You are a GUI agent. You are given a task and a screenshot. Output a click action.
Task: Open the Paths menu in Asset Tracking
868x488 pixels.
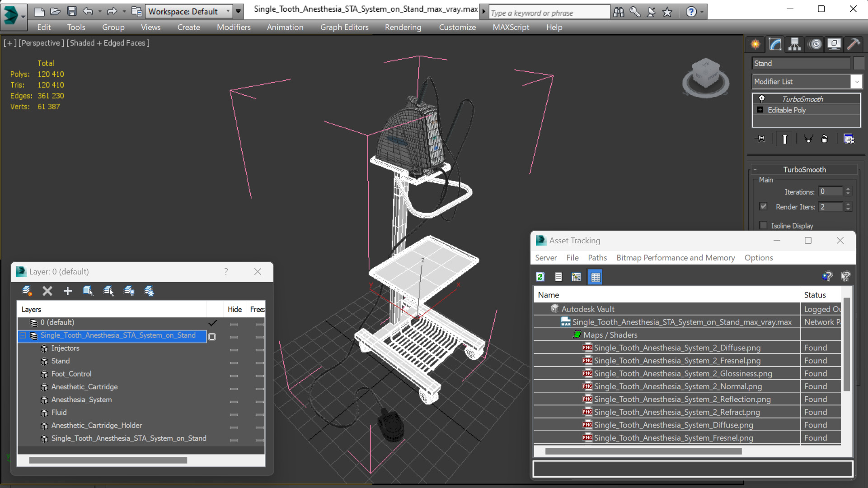(597, 258)
